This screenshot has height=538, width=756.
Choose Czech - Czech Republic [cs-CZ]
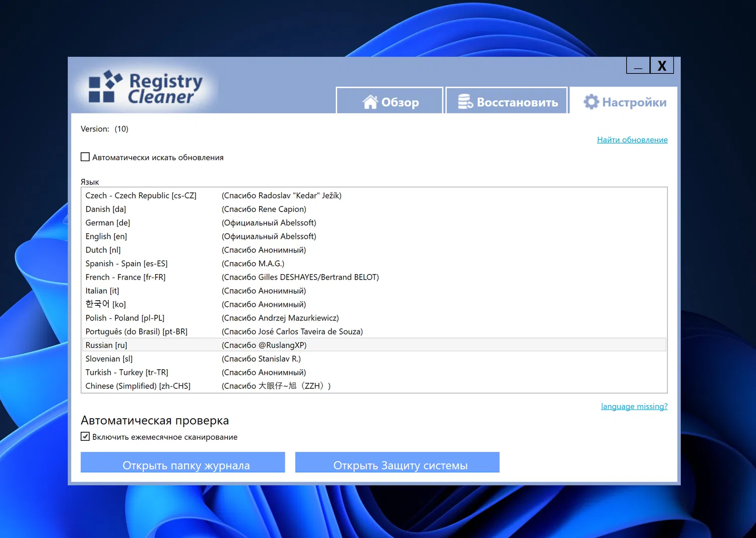(374, 195)
